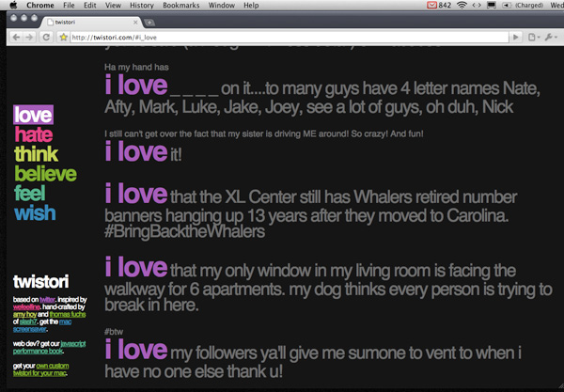Screen dimensions: 564x392
Task: Select the hate filter
Action: (x=34, y=134)
